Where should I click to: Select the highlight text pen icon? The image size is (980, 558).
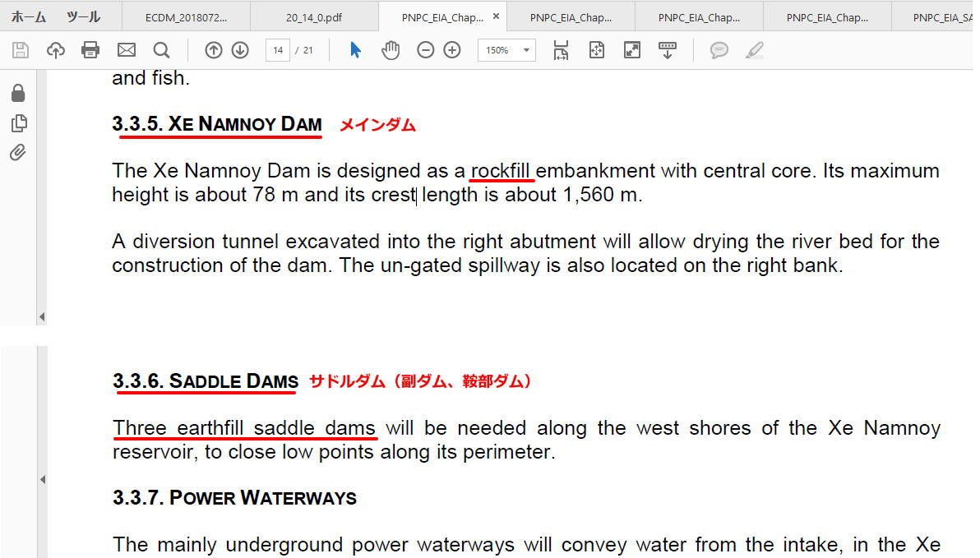pyautogui.click(x=755, y=50)
